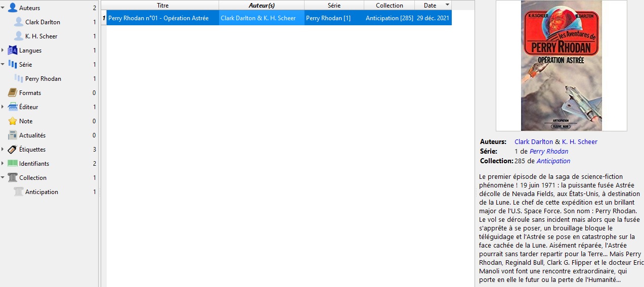Expand the Identifiants category
644x287 pixels.
3,163
